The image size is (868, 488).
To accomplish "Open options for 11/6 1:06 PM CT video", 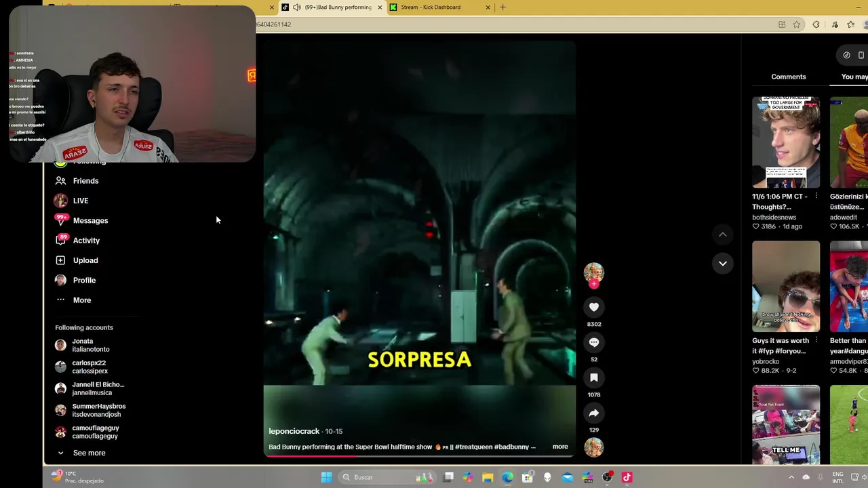I will tap(816, 196).
